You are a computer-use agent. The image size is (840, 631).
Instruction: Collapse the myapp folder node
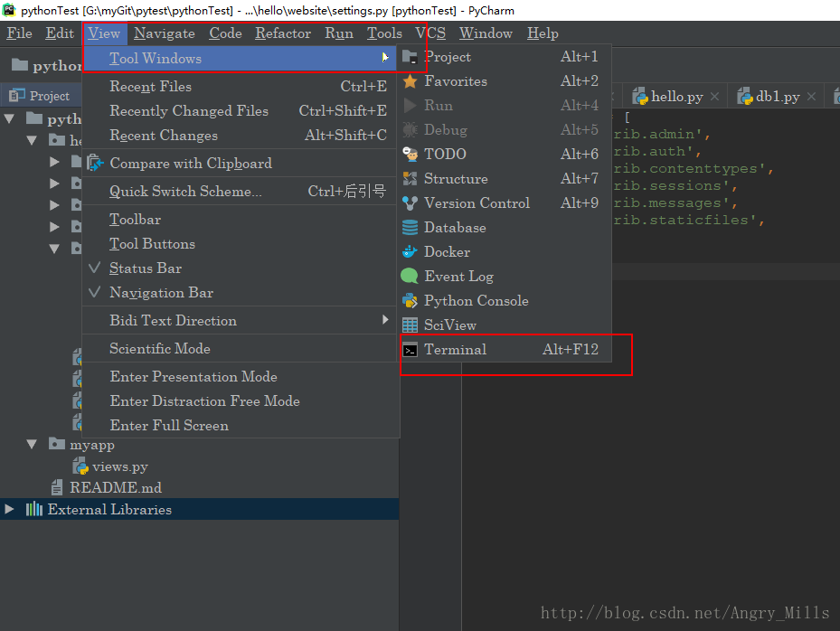pos(33,444)
